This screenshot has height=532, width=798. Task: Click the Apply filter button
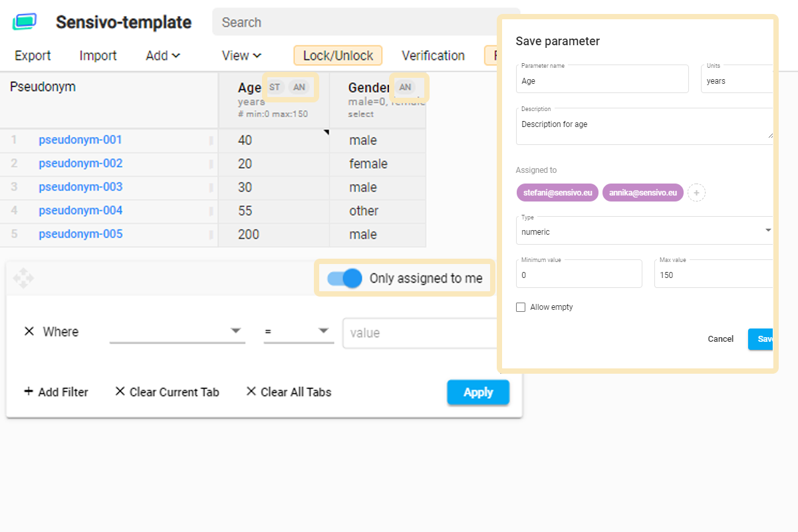coord(477,392)
